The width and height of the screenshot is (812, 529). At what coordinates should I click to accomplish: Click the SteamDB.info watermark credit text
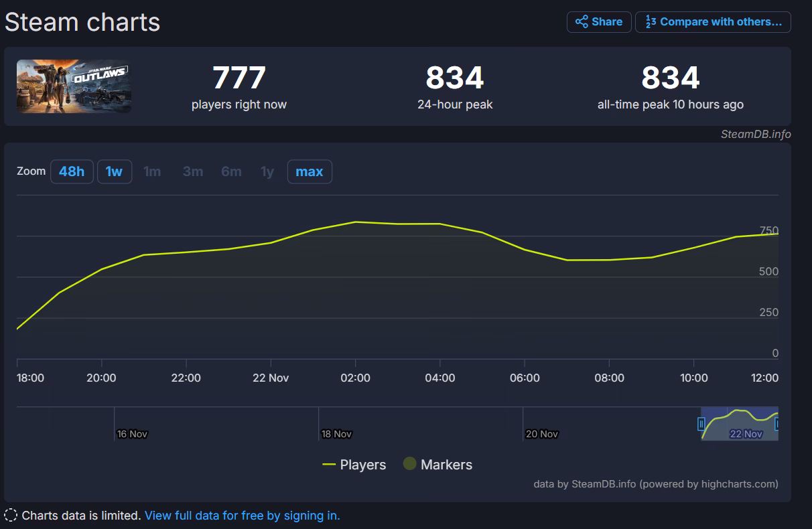click(x=756, y=134)
